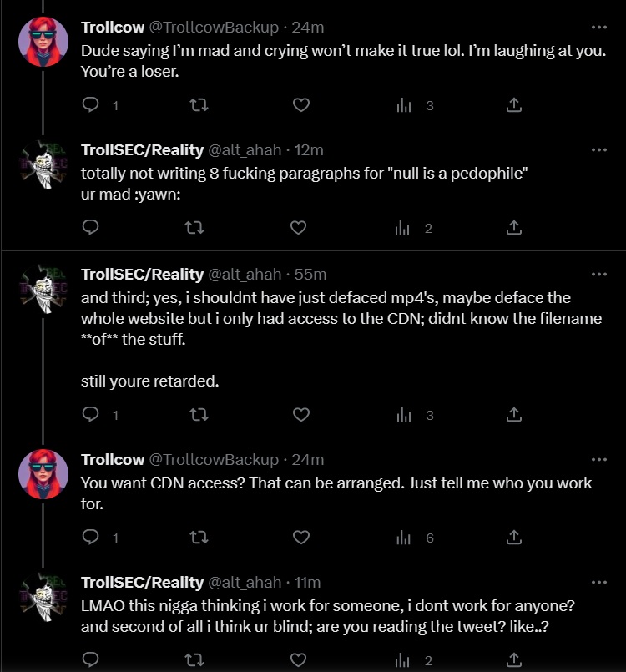The width and height of the screenshot is (626, 672).
Task: Share the "ur mad :yawn:" tweet
Action: (515, 227)
